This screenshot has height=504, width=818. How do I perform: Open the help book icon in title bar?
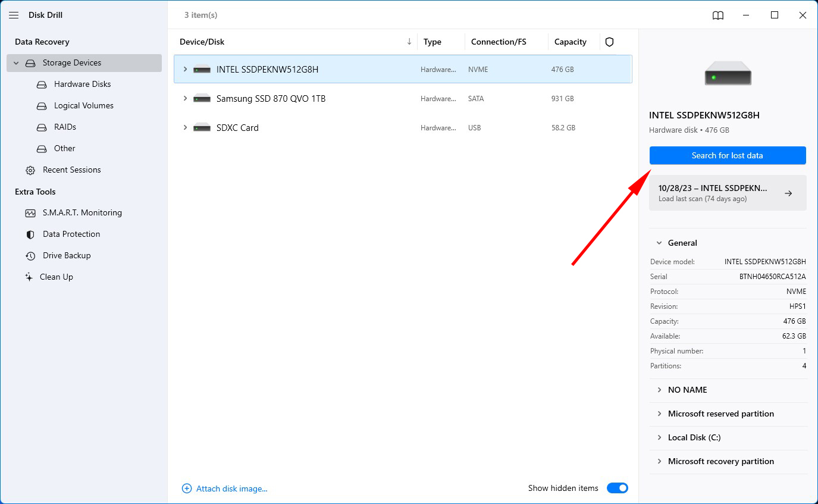click(718, 15)
